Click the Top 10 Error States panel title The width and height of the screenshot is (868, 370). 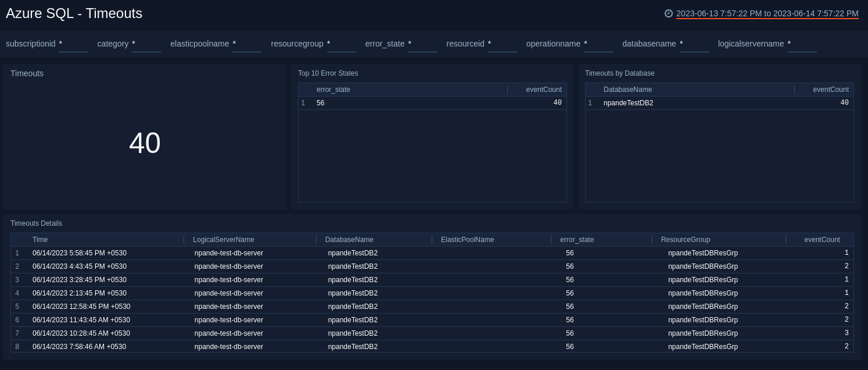point(328,73)
